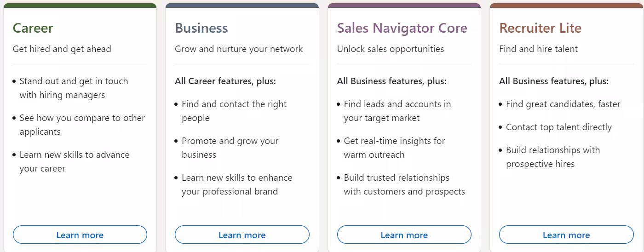The width and height of the screenshot is (644, 252).
Task: Click the Sales Navigator Core title
Action: pos(402,28)
